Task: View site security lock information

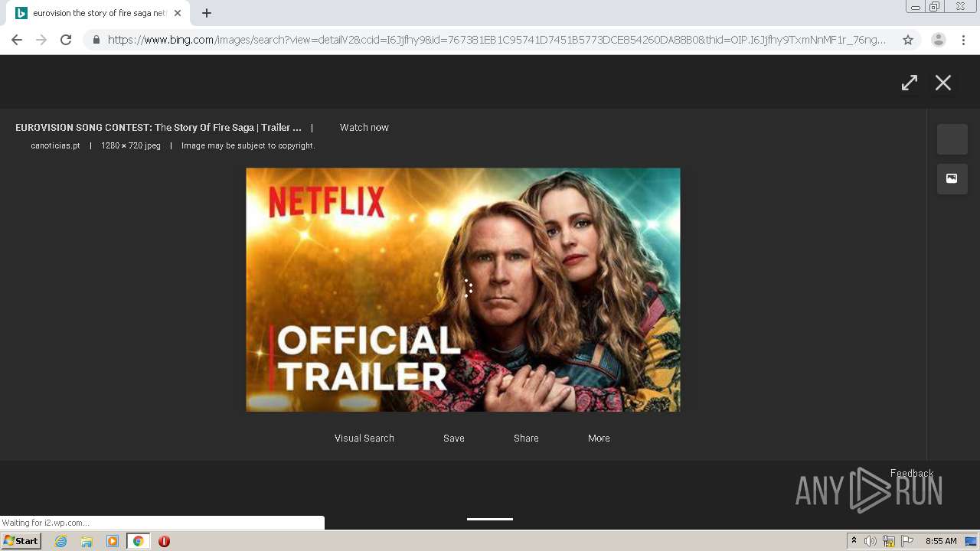Action: 96,40
